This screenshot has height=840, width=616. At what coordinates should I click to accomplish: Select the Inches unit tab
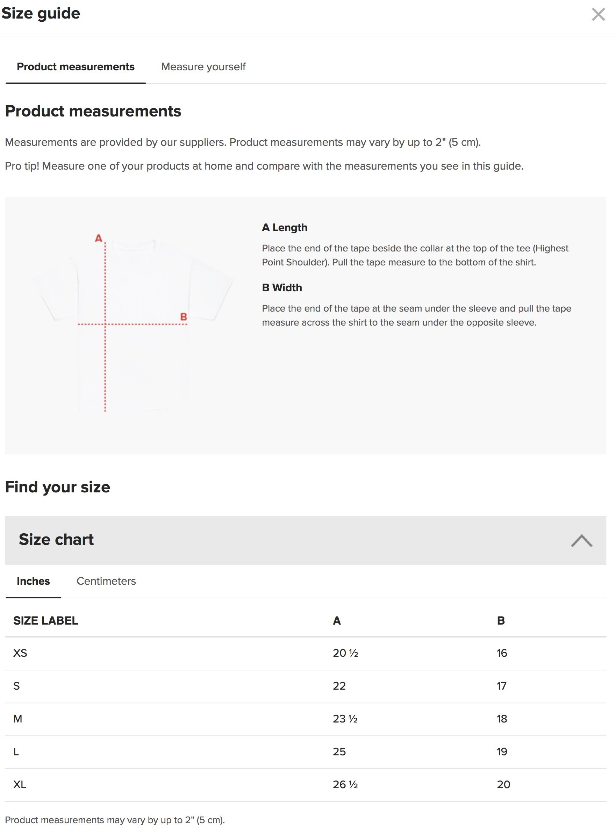33,581
